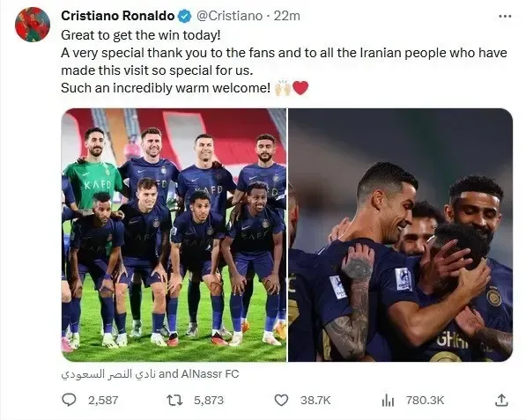Open the players celebrating photo
This screenshot has height=420, width=526.
pyautogui.click(x=400, y=235)
